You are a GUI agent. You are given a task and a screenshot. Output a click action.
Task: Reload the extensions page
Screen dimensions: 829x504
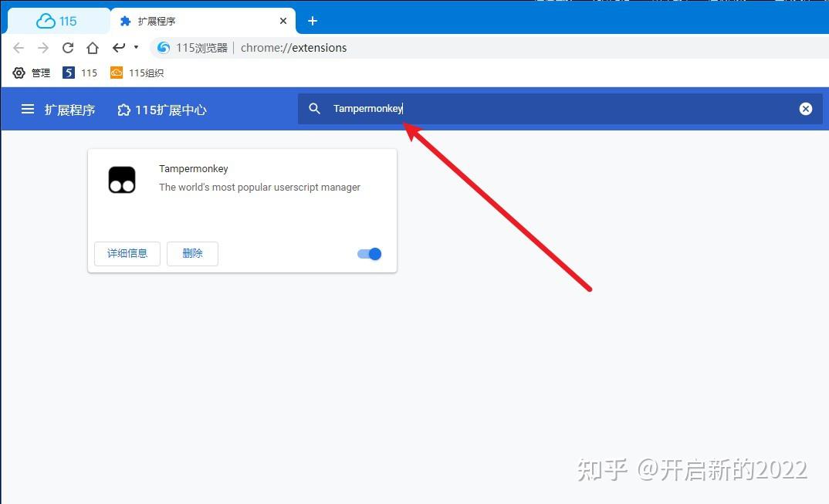[68, 48]
